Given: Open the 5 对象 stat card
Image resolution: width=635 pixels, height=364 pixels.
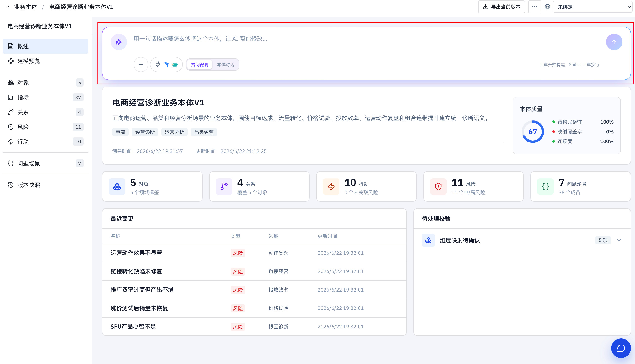Looking at the screenshot, I should tap(152, 186).
